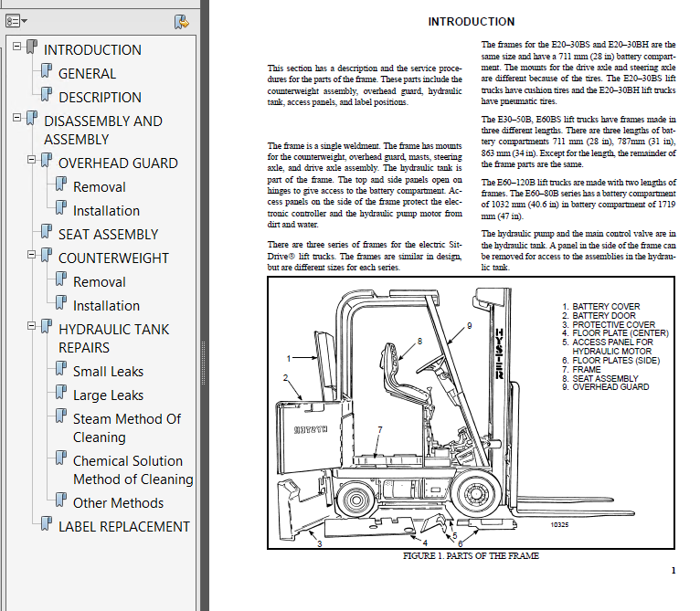Image resolution: width=700 pixels, height=611 pixels.
Task: Jump to the DESCRIPTION bookmark
Action: (x=100, y=98)
